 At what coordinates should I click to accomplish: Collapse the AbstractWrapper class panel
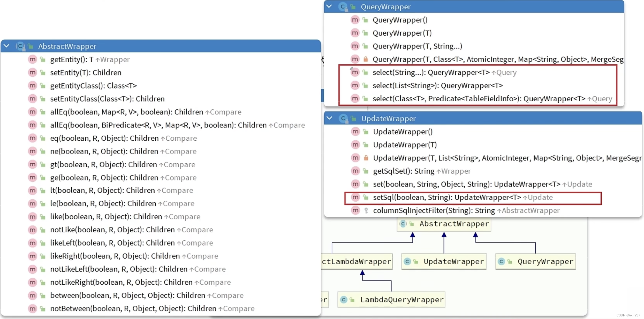pos(7,46)
